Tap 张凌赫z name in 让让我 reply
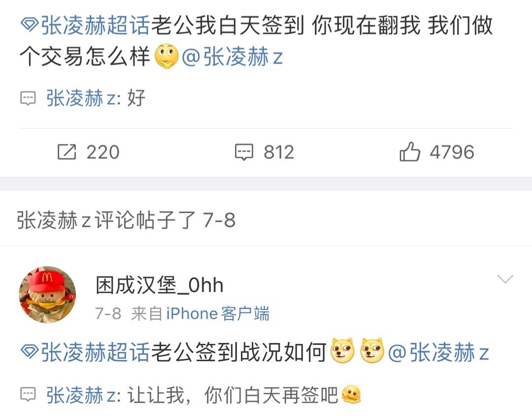 click(81, 395)
